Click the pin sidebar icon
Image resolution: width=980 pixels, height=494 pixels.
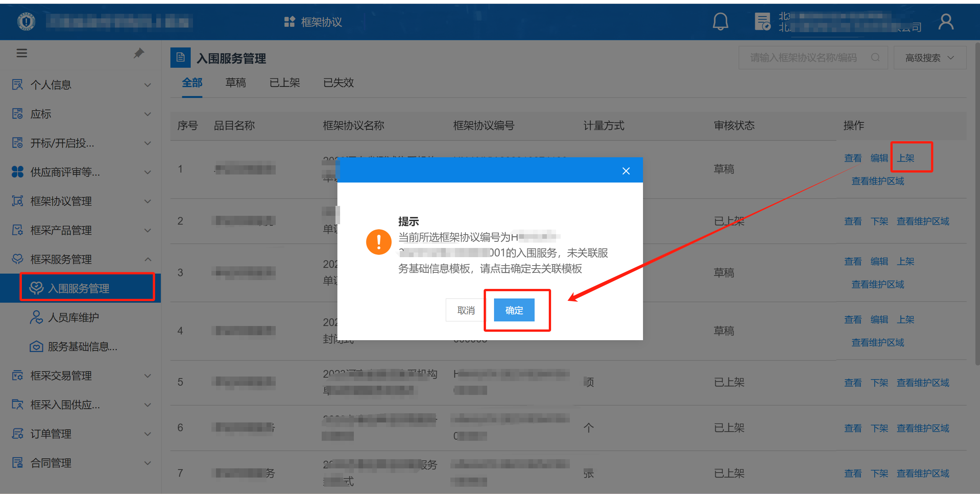point(139,53)
